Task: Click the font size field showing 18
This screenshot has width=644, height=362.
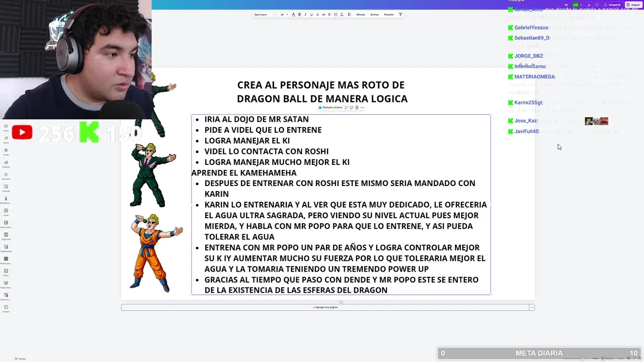Action: pos(282,15)
